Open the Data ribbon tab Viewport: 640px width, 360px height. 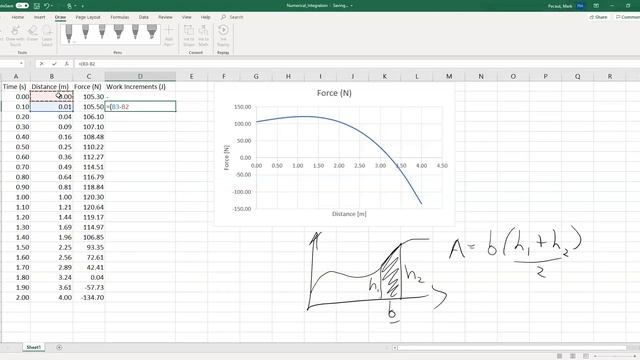tap(144, 17)
